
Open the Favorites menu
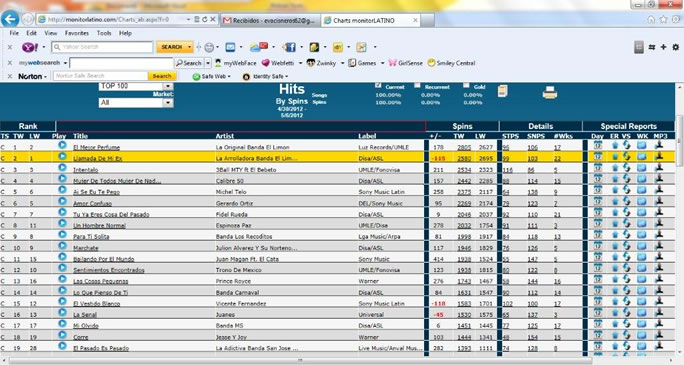pyautogui.click(x=77, y=33)
